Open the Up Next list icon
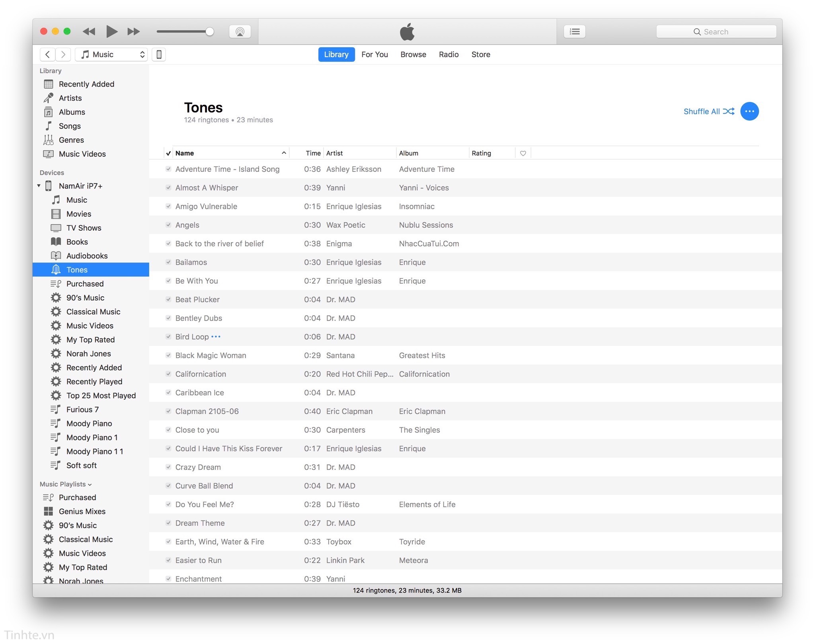The width and height of the screenshot is (815, 644). (575, 31)
